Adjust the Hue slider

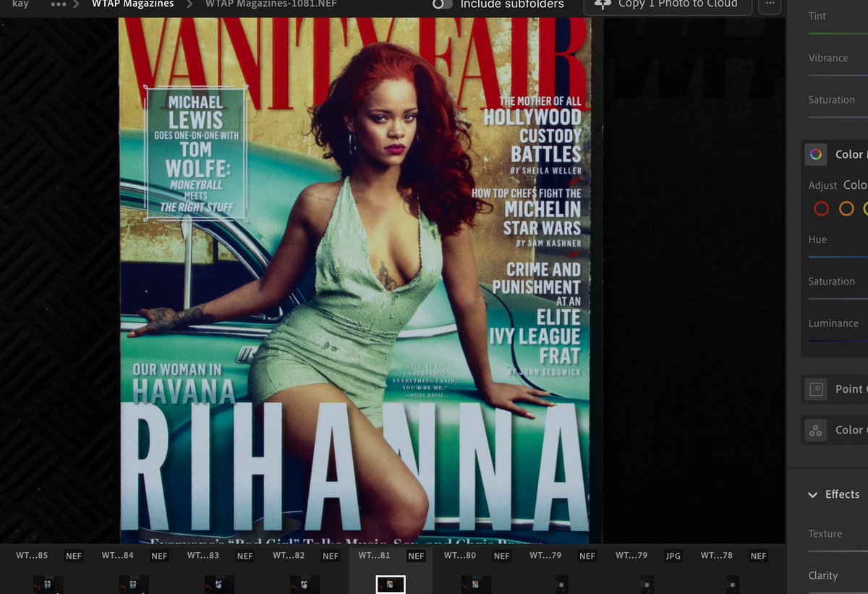coord(838,256)
